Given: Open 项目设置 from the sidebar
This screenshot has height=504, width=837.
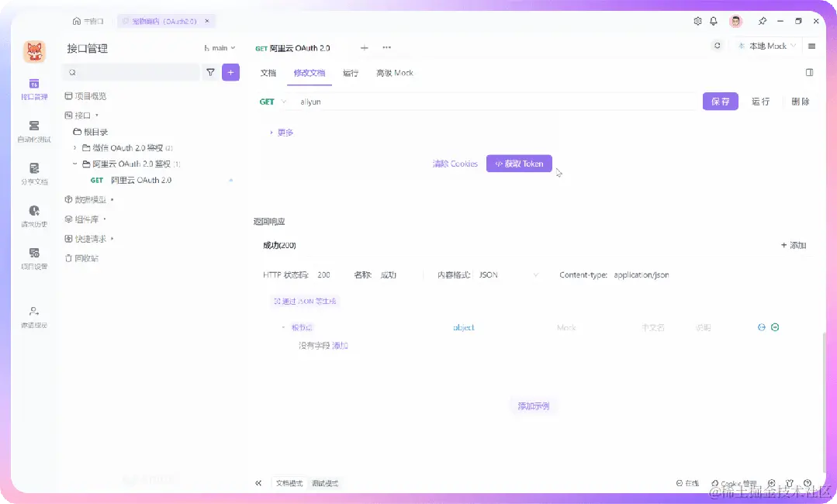Looking at the screenshot, I should (x=34, y=259).
